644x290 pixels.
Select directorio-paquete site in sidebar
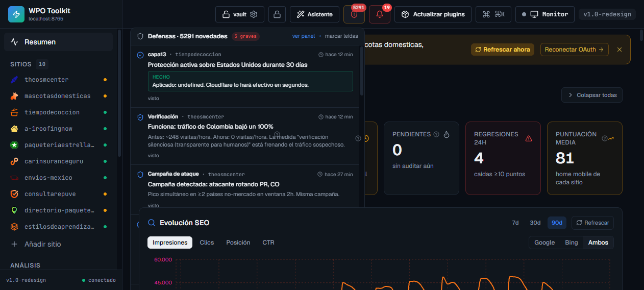click(58, 210)
